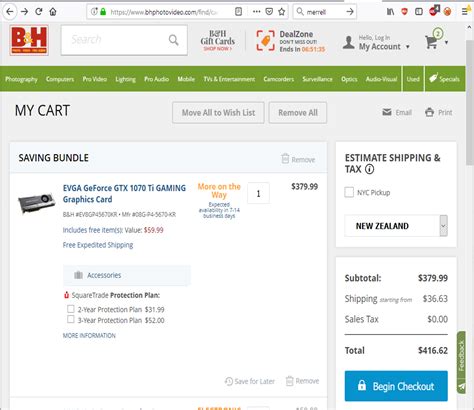Click the Remove All button
Viewport: 474px width, 410px height.
click(x=298, y=113)
